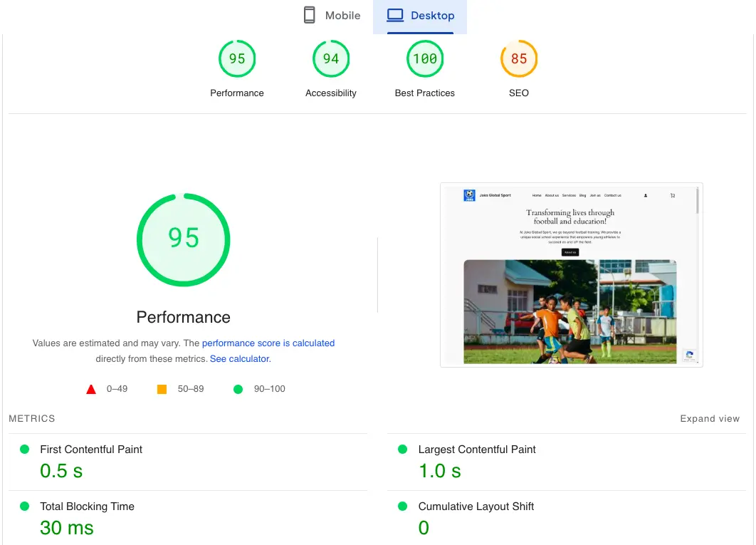Click the Accessibility gauge showing 94
The width and height of the screenshot is (756, 545).
330,58
